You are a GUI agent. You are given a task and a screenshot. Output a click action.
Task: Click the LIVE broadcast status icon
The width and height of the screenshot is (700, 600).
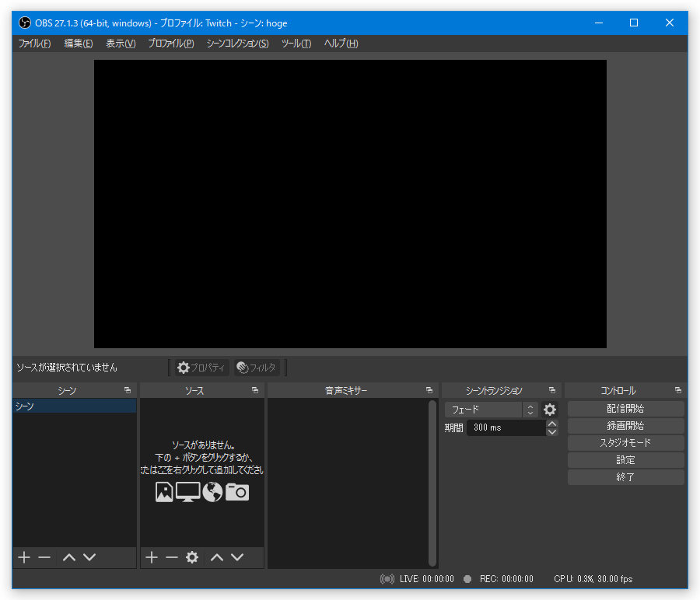(387, 579)
